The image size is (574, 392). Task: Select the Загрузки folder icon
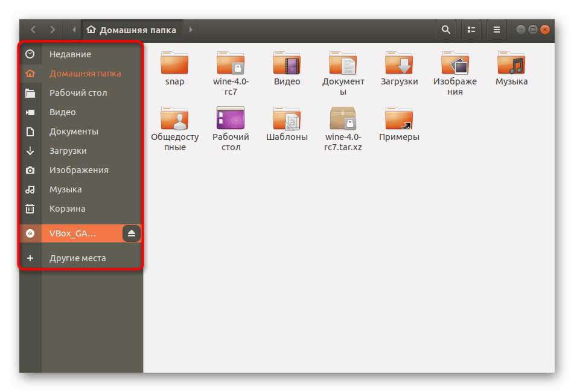click(x=399, y=63)
